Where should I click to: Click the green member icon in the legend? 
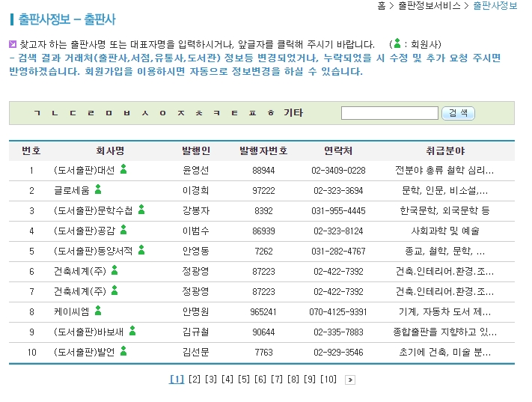(x=397, y=43)
